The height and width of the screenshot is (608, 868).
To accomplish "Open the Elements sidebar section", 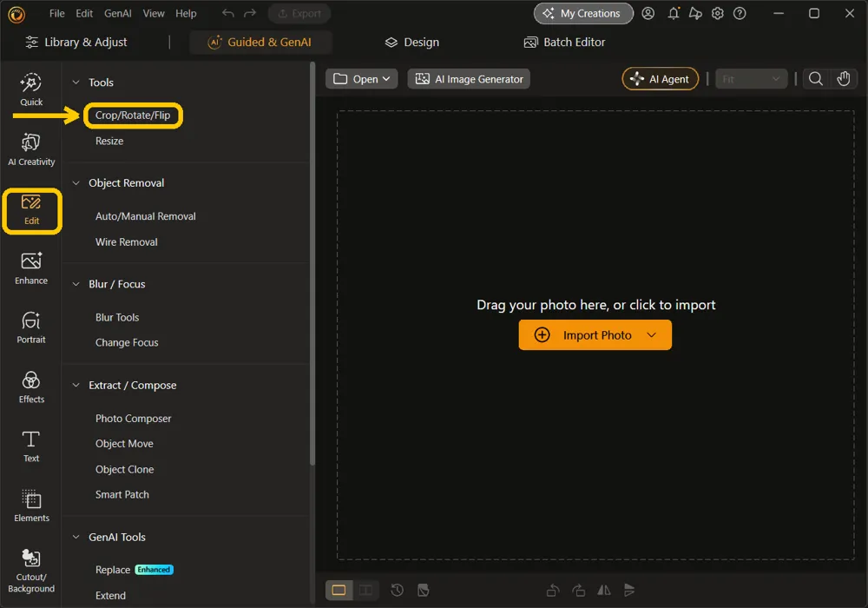I will (31, 506).
